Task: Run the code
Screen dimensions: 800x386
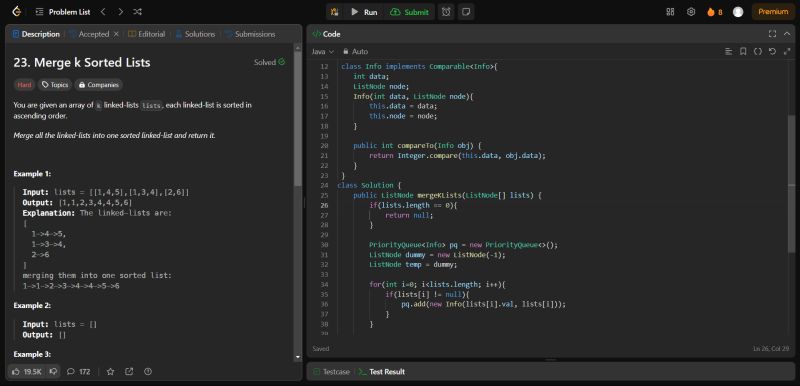Action: point(364,12)
